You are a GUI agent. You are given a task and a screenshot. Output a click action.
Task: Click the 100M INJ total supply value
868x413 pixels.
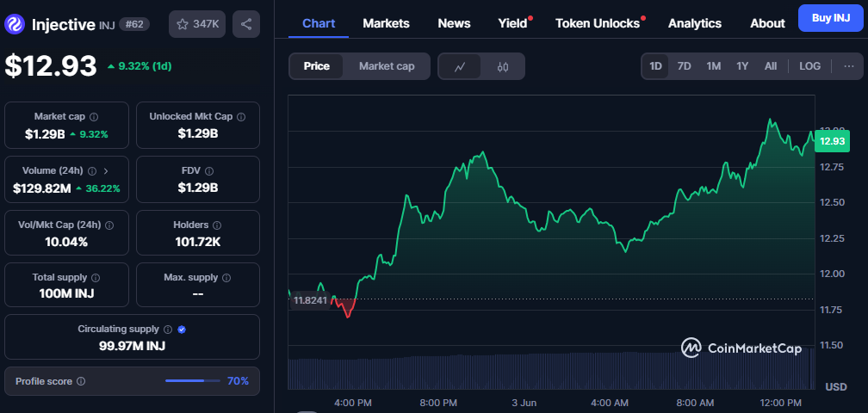(x=66, y=293)
